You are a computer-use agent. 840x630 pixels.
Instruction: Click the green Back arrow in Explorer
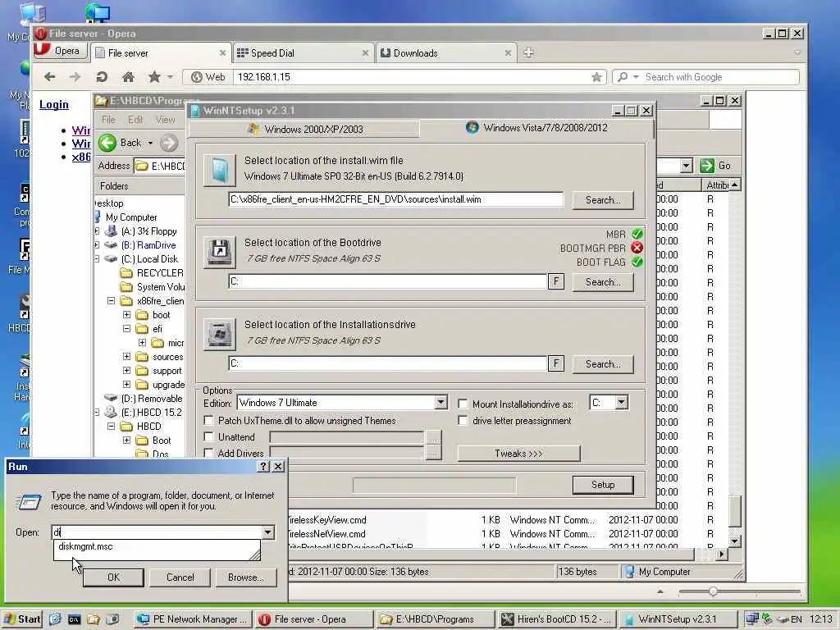(x=107, y=143)
